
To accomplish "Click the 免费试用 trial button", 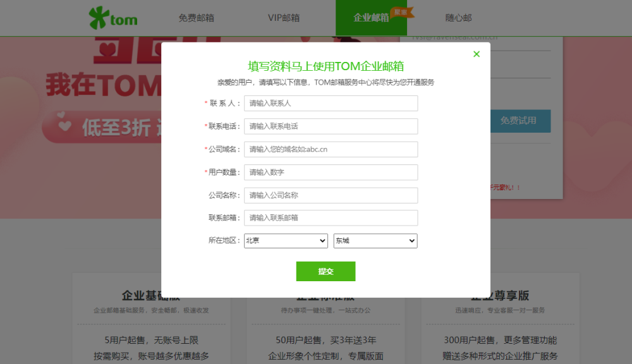I will point(520,121).
